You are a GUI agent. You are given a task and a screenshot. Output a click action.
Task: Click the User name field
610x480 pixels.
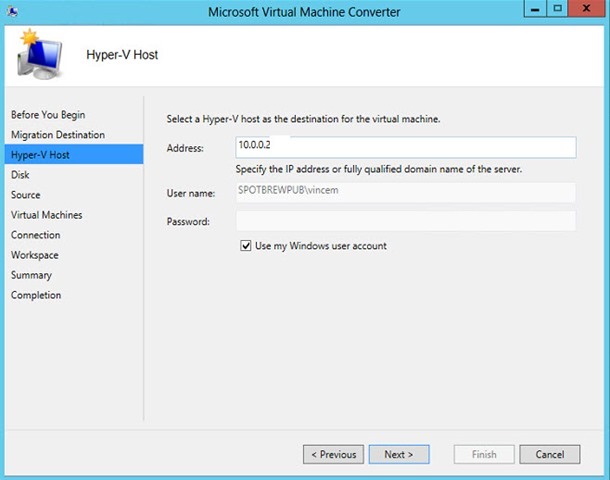point(406,192)
